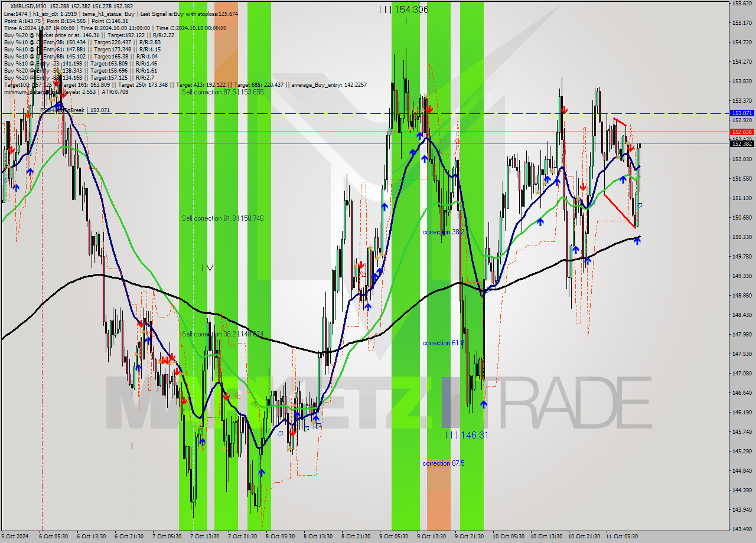This screenshot has width=756, height=543.
Task: Click the '5 Oct 2024' time axis label
Action: (15, 537)
